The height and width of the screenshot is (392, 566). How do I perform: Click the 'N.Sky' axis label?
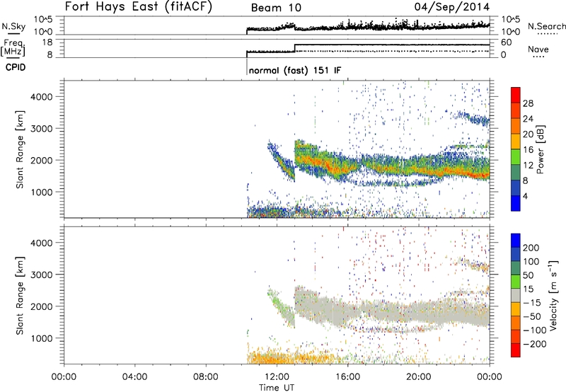(x=13, y=26)
